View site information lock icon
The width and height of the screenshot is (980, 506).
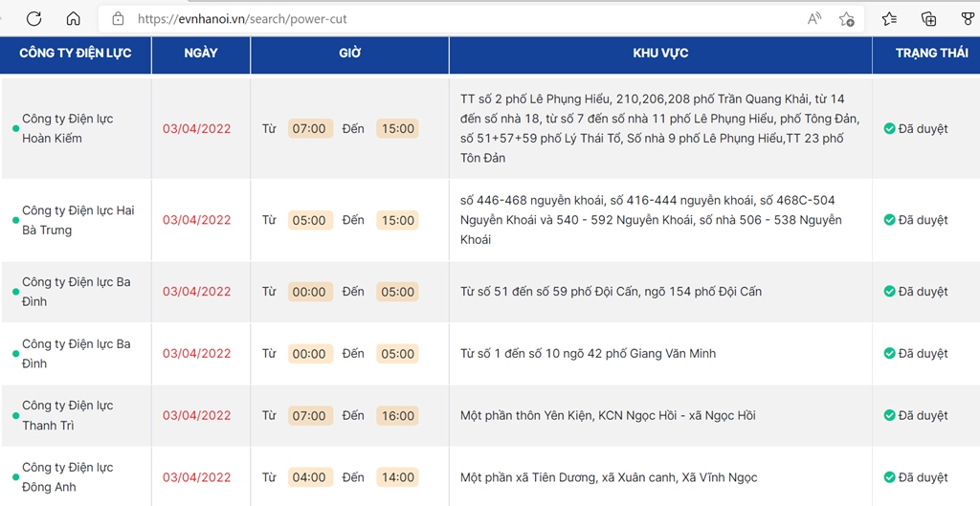[118, 19]
